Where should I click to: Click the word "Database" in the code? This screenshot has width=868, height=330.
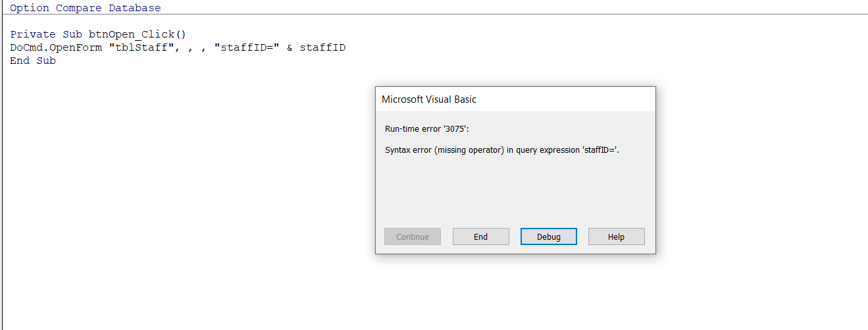tap(134, 8)
